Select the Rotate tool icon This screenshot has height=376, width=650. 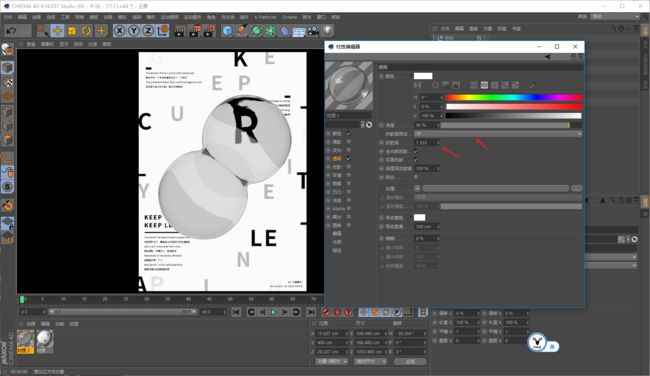pos(86,31)
